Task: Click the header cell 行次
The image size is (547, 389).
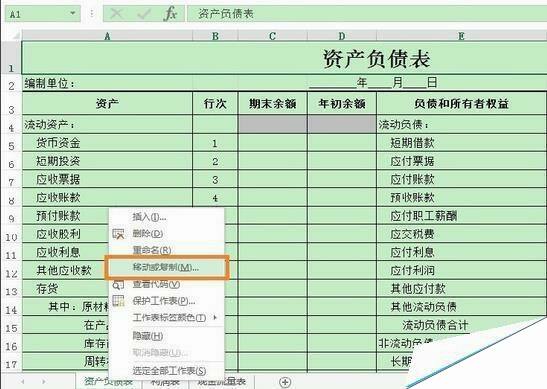Action: tap(215, 103)
